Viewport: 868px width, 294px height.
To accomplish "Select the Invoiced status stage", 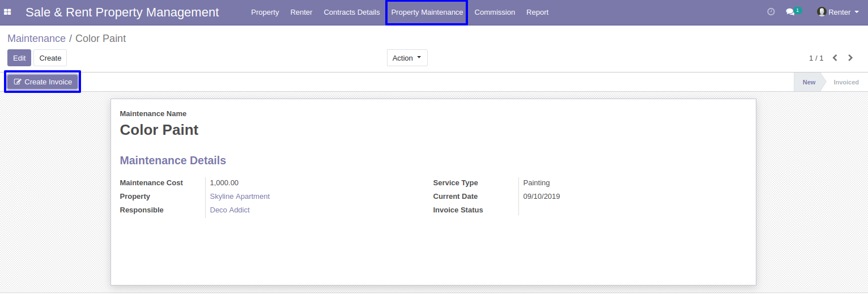I will 846,82.
